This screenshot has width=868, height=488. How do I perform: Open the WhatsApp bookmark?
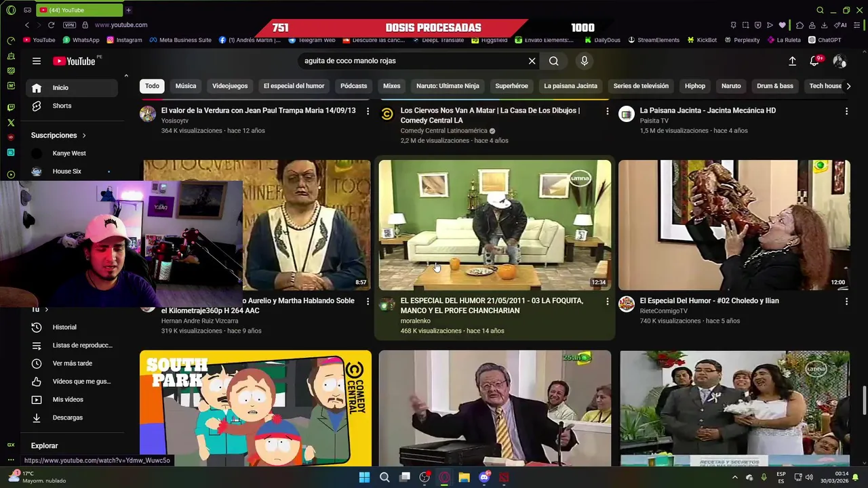(81, 40)
